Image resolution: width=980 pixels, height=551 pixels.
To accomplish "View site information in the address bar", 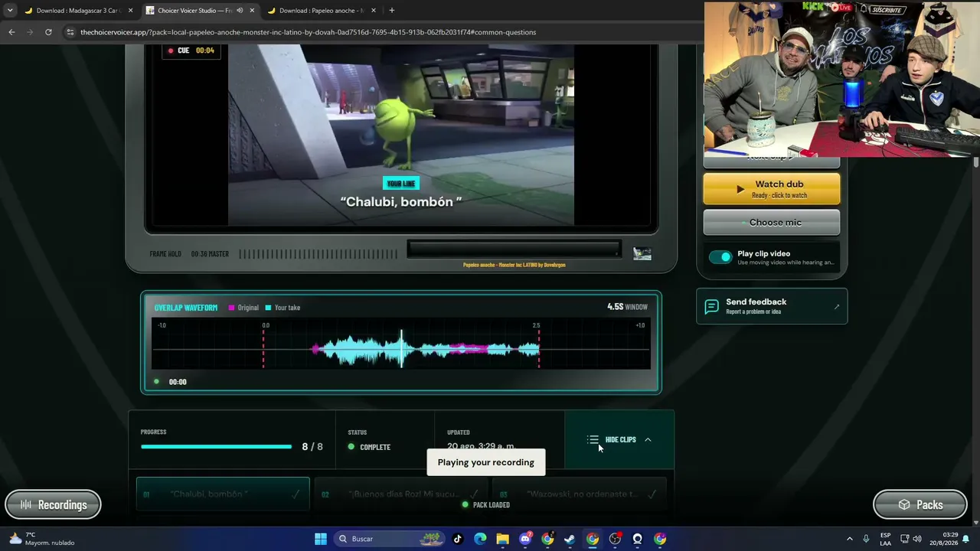I will pyautogui.click(x=70, y=32).
